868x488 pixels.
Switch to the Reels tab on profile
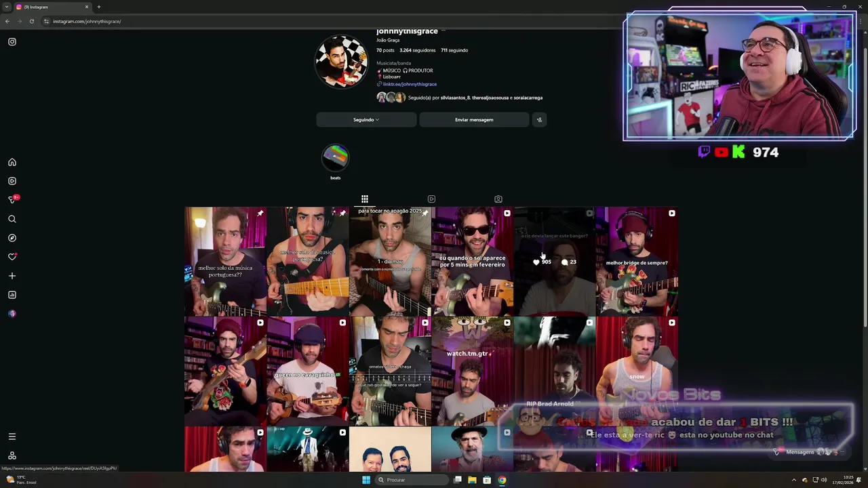tap(431, 199)
